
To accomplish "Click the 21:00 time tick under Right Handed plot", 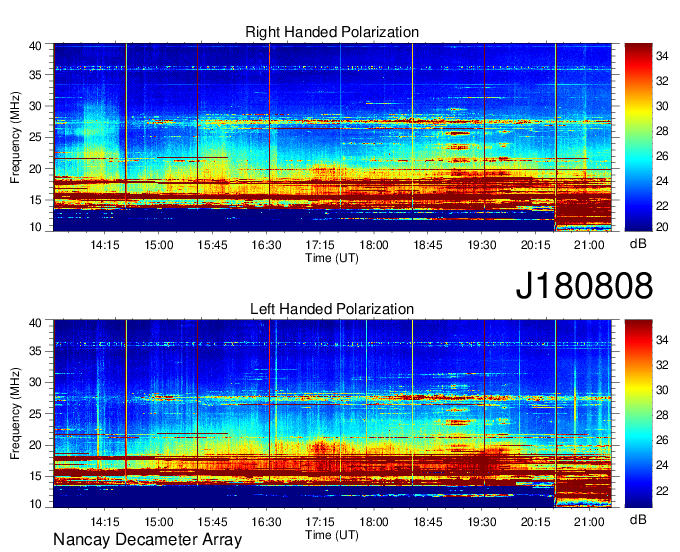I will point(589,245).
